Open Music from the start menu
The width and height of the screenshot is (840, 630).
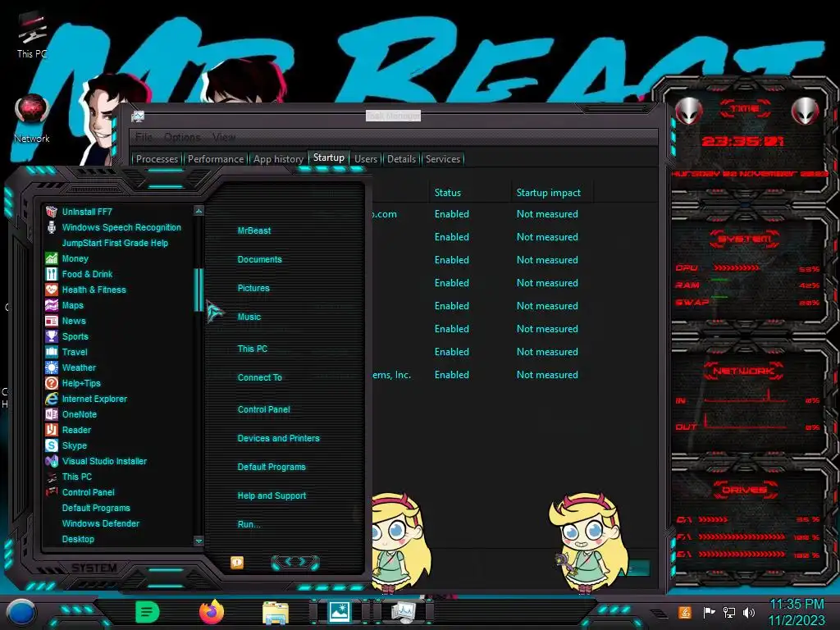coord(249,317)
